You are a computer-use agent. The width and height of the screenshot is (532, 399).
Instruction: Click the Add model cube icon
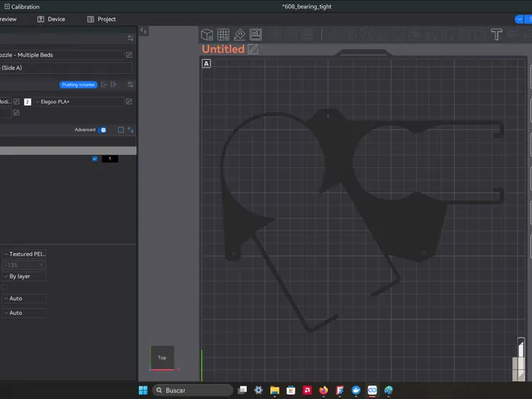207,35
